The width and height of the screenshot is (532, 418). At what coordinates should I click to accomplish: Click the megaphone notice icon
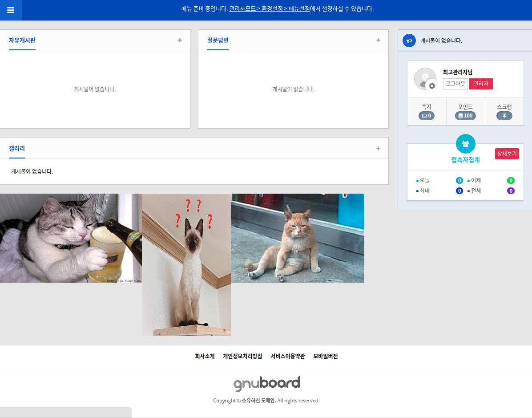(409, 41)
